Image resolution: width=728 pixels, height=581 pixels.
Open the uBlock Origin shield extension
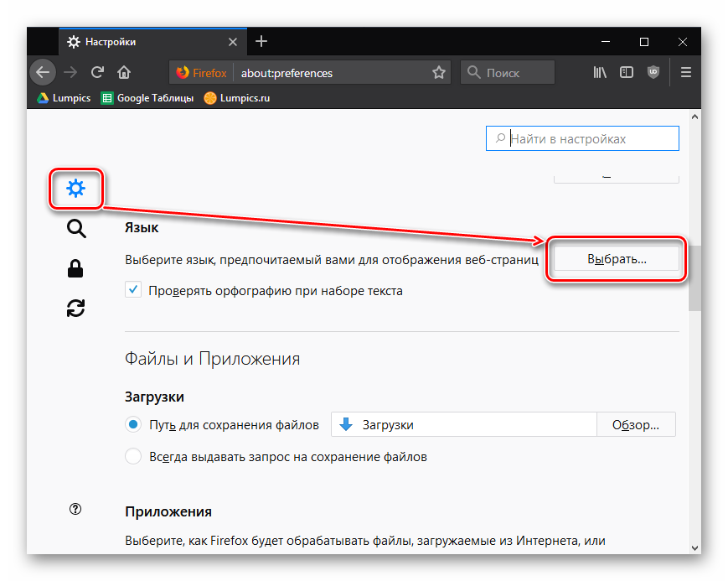point(653,72)
